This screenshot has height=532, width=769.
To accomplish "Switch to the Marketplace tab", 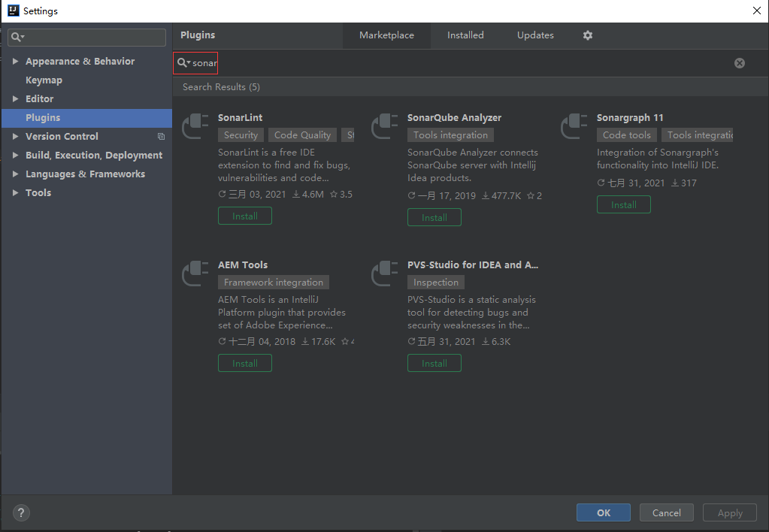I will [386, 35].
